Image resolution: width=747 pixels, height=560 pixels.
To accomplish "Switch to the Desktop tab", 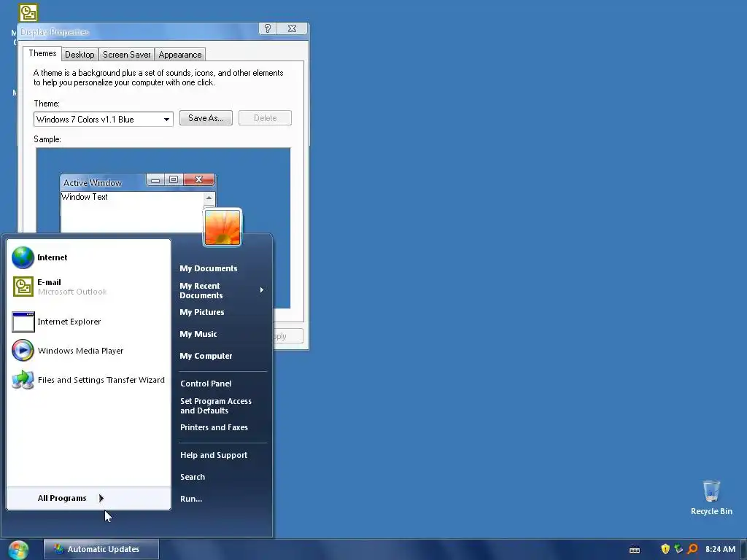I will [80, 54].
